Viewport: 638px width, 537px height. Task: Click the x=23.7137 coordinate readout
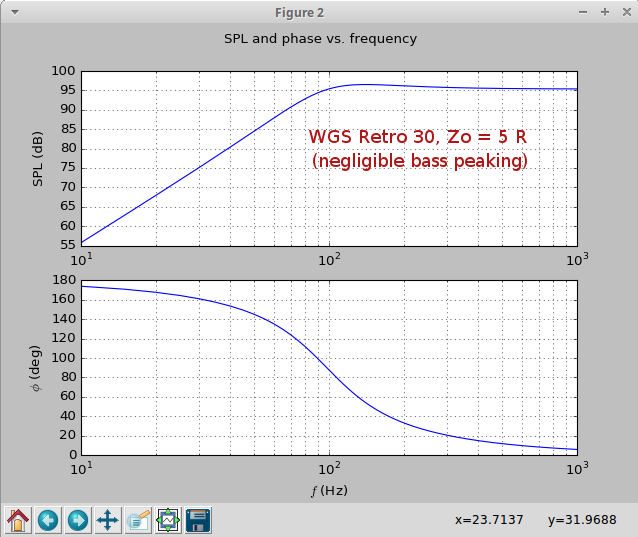tap(489, 520)
